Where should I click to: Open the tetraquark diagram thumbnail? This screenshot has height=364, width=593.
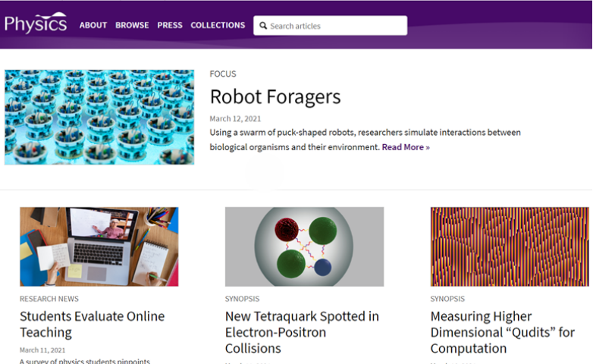[x=304, y=246]
